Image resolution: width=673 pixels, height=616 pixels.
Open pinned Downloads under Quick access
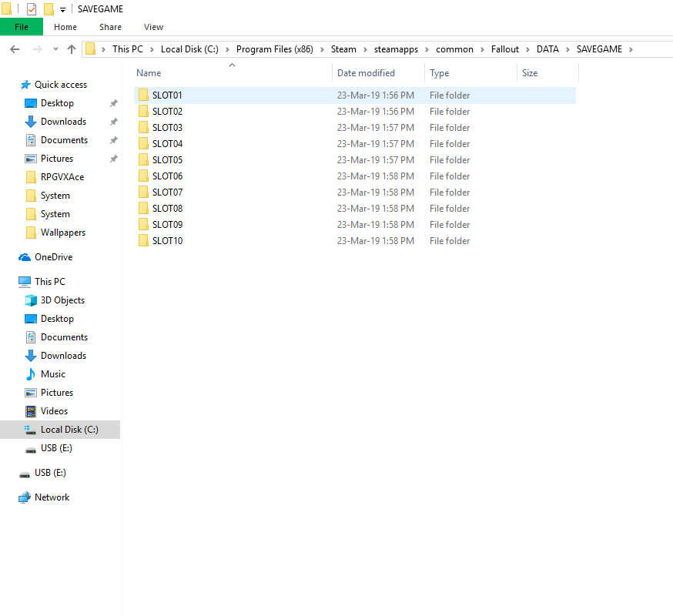[63, 122]
